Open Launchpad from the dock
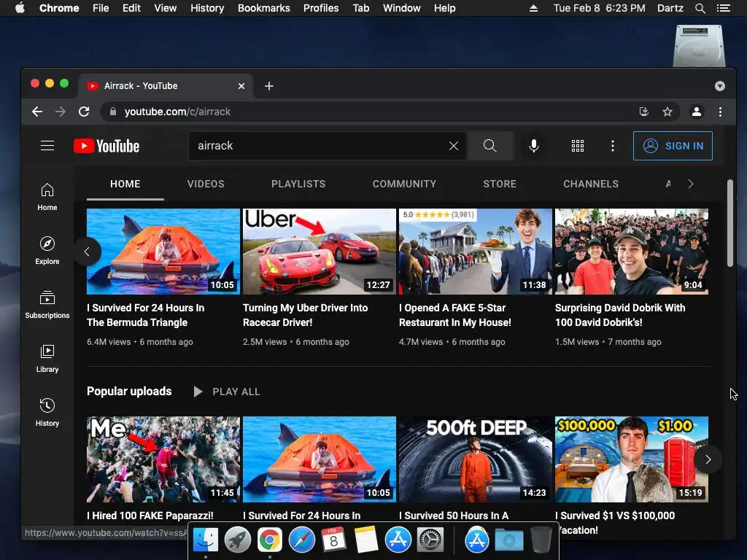Screen dimensions: 747x560 (x=237, y=540)
